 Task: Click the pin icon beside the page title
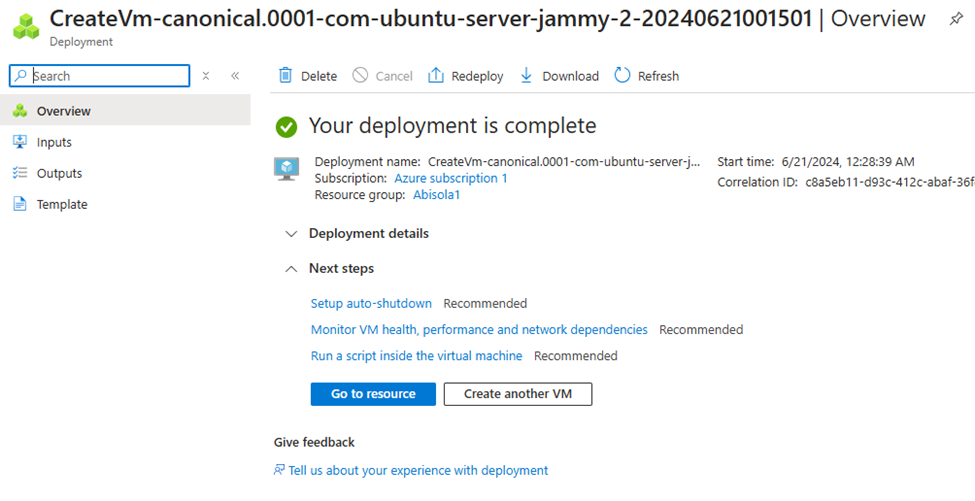pyautogui.click(x=956, y=19)
